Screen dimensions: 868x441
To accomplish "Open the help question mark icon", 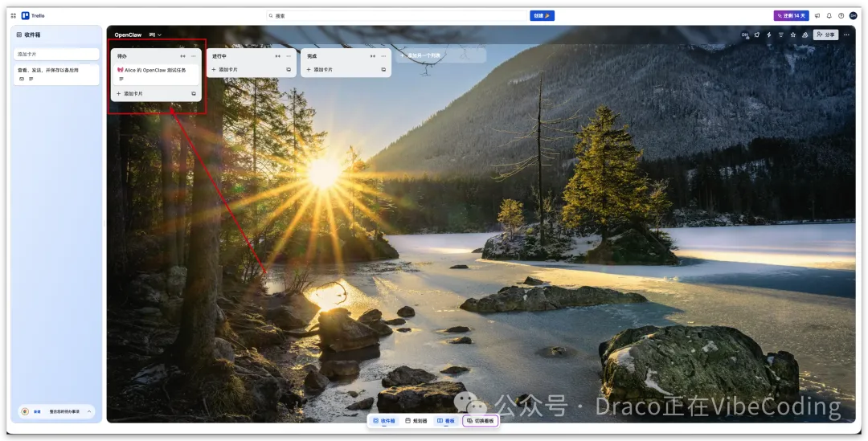I will [841, 15].
